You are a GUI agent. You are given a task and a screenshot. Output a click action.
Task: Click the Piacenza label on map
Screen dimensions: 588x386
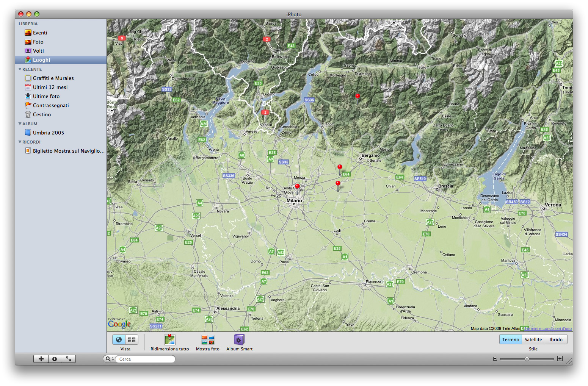(x=373, y=281)
